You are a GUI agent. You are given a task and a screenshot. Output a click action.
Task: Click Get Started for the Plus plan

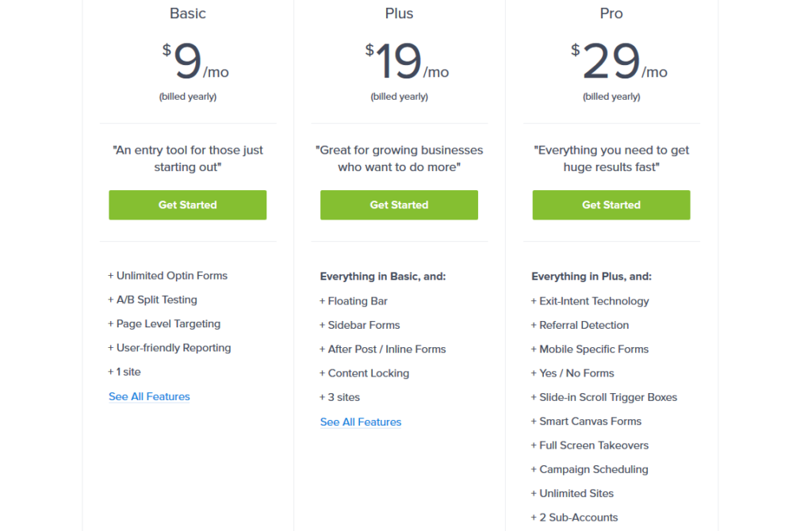pyautogui.click(x=399, y=204)
